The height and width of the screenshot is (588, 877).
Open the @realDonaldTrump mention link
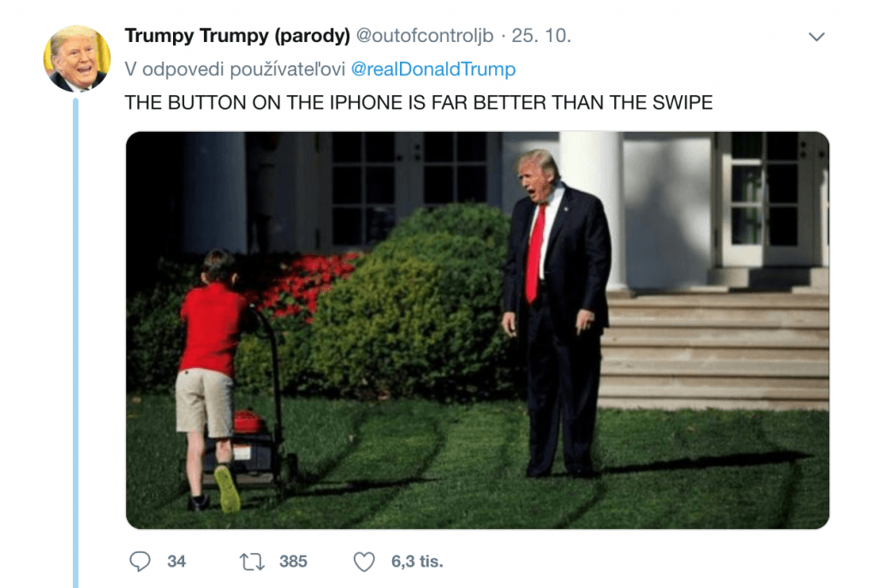coord(433,68)
